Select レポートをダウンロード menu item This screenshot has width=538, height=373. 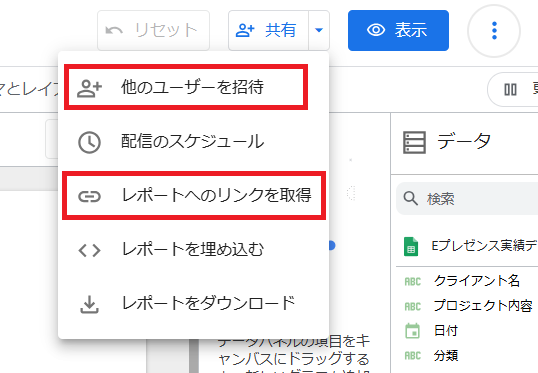[194, 303]
